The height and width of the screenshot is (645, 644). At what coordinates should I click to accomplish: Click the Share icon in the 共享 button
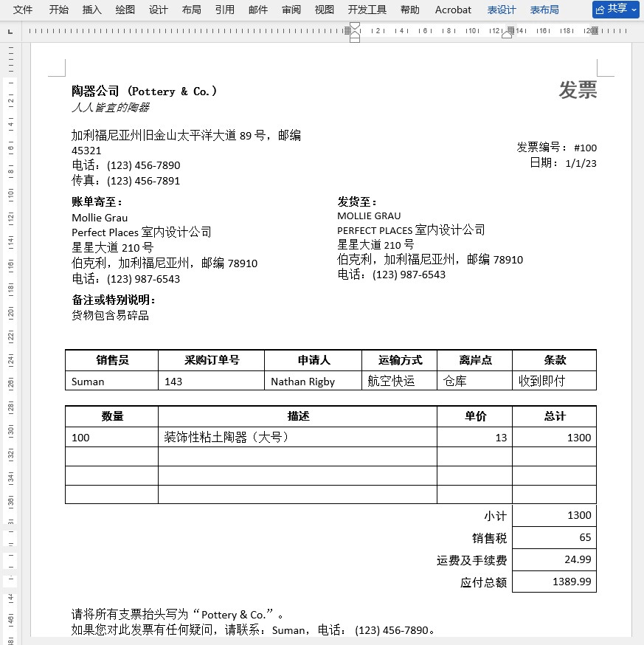click(x=598, y=9)
